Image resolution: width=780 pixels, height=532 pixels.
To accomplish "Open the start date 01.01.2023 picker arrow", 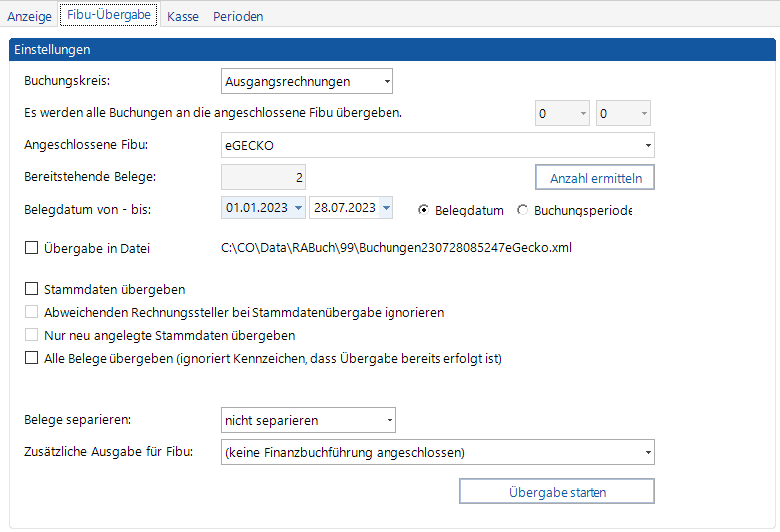I will coord(297,208).
